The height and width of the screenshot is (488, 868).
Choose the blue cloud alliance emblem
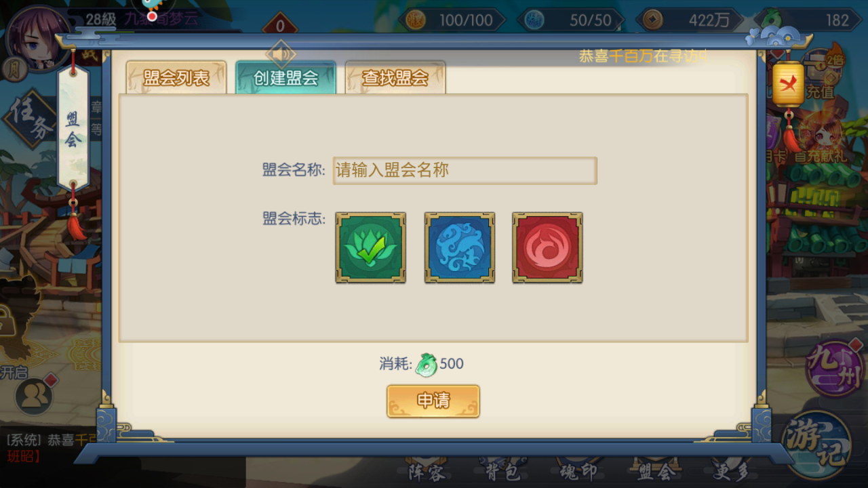tap(459, 247)
